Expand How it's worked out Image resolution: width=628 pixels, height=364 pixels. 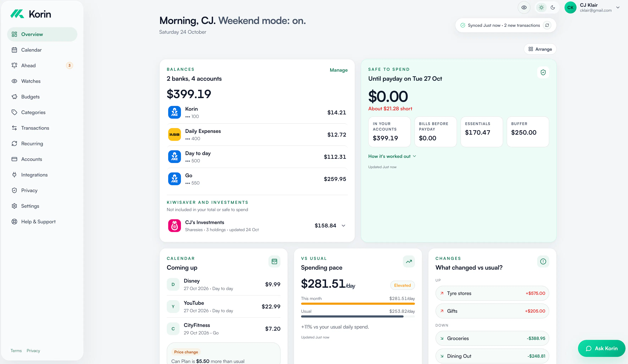pyautogui.click(x=392, y=156)
